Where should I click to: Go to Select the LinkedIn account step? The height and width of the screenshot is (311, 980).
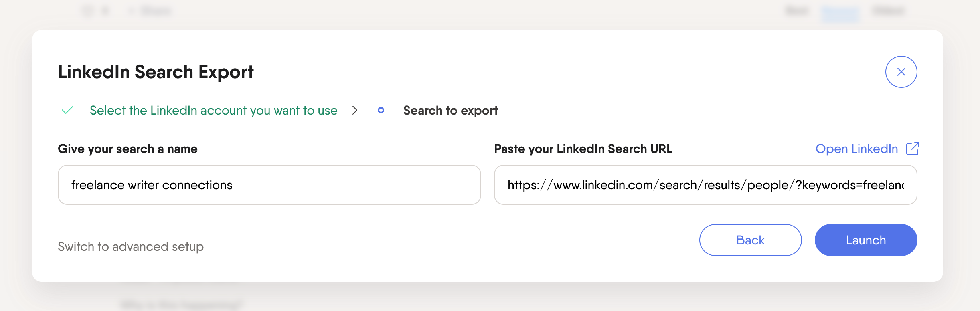(213, 110)
